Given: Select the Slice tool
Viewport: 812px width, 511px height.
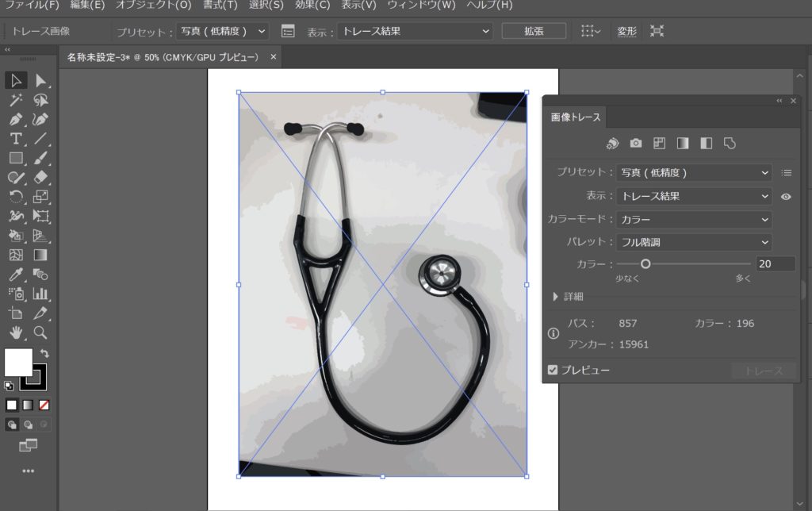Looking at the screenshot, I should (x=40, y=313).
